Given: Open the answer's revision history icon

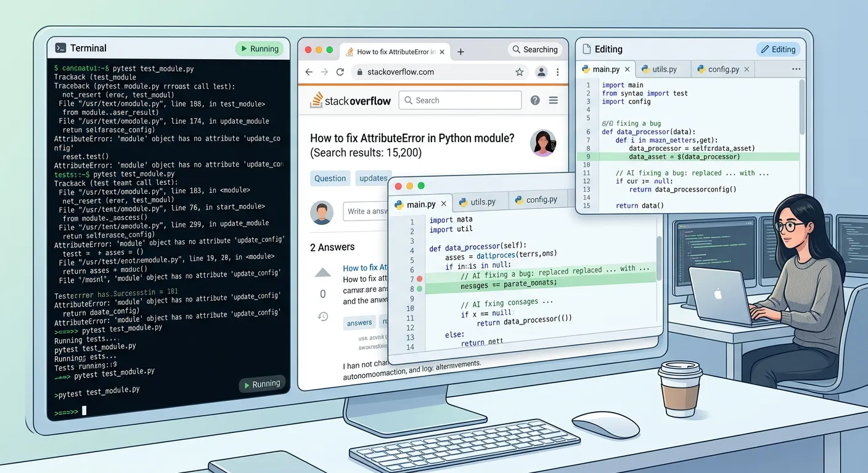Looking at the screenshot, I should pyautogui.click(x=322, y=317).
